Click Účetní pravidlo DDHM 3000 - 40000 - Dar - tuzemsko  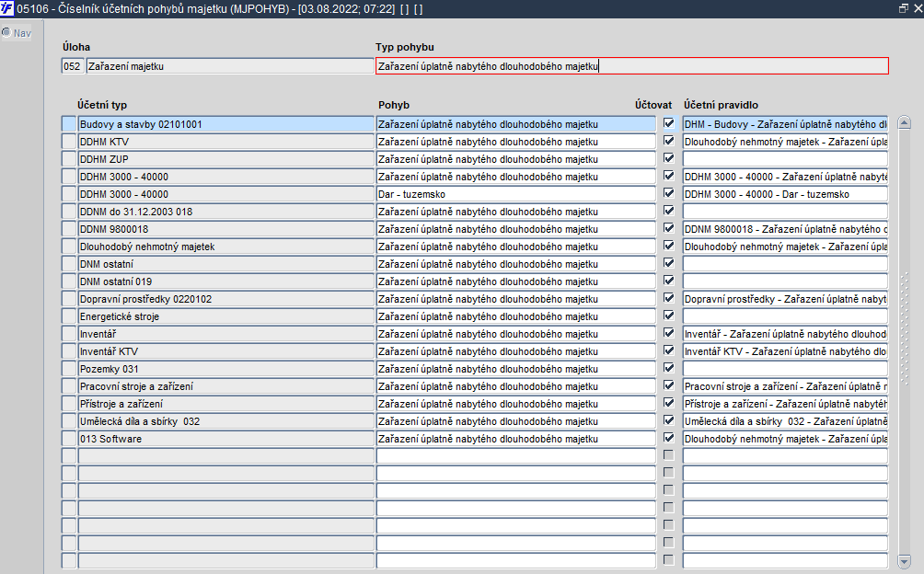pyautogui.click(x=785, y=194)
